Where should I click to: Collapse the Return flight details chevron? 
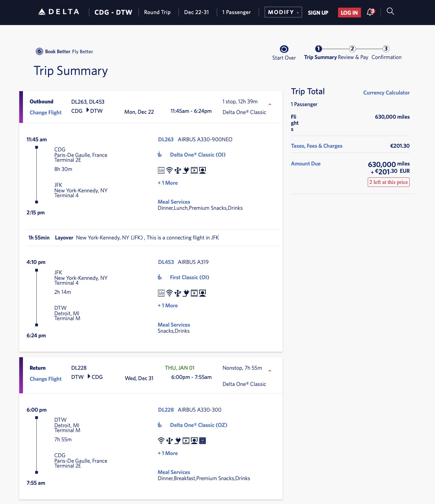click(270, 370)
